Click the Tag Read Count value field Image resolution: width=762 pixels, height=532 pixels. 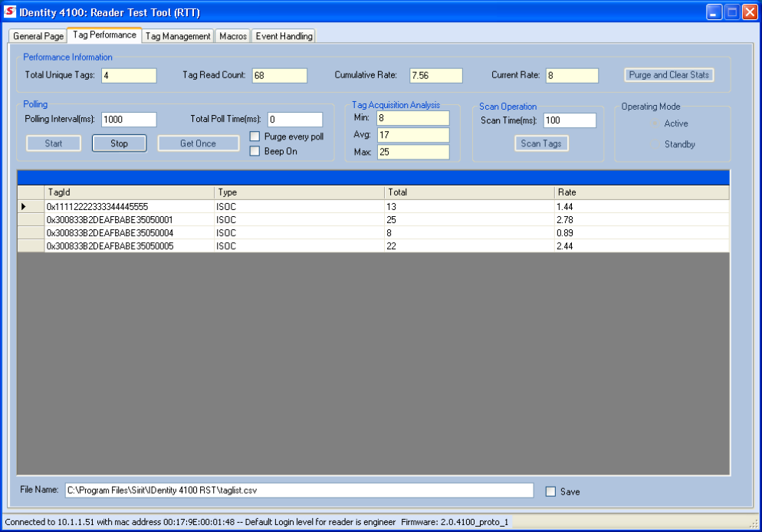point(280,75)
